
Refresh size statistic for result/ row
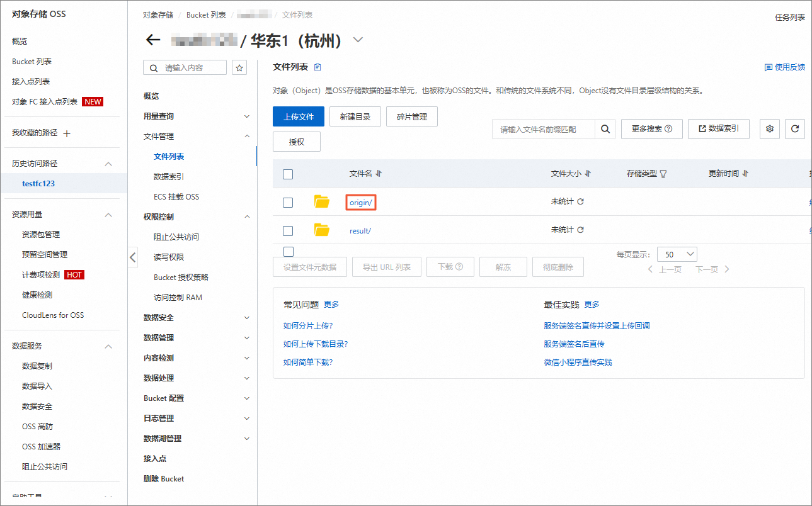click(581, 230)
